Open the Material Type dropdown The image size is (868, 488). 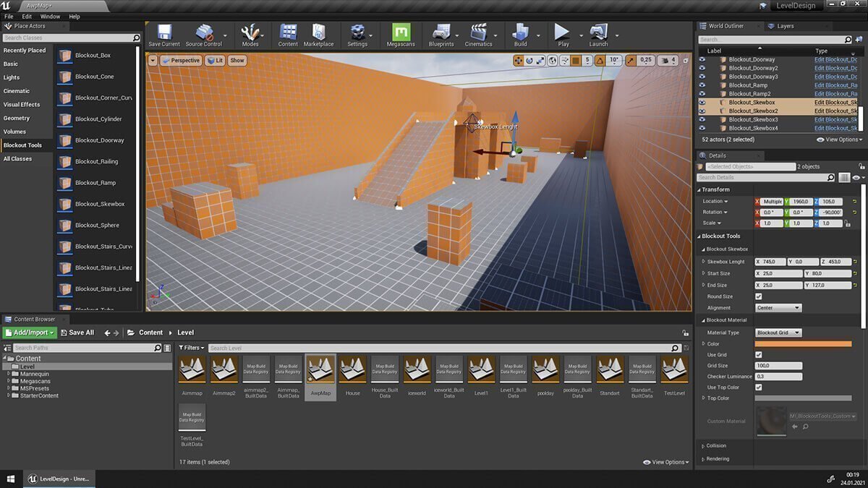click(778, 333)
